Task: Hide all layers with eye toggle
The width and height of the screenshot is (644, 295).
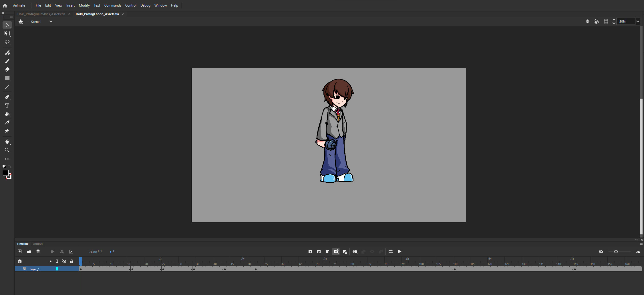Action: point(64,261)
